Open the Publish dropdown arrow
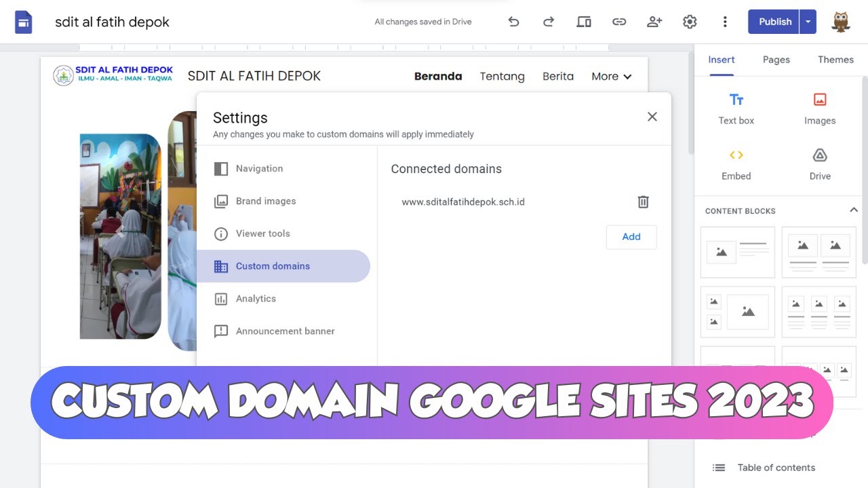The width and height of the screenshot is (868, 488). click(x=808, y=22)
